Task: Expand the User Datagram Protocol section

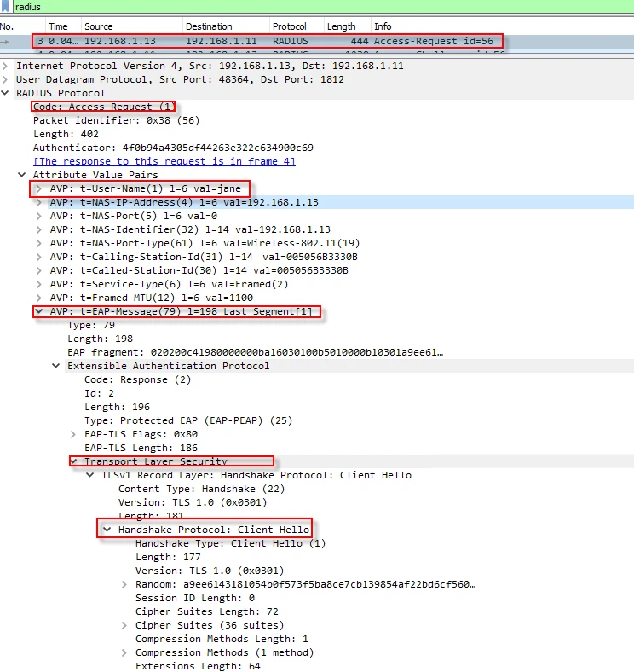Action: 7,79
